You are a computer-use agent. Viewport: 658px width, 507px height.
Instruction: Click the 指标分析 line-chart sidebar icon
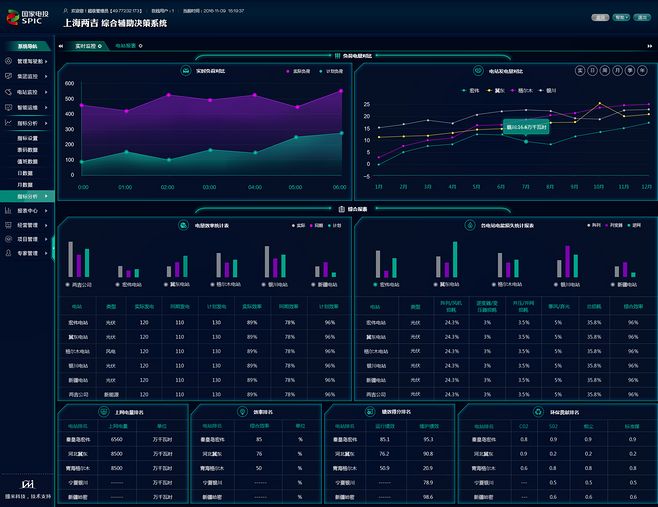pos(8,123)
